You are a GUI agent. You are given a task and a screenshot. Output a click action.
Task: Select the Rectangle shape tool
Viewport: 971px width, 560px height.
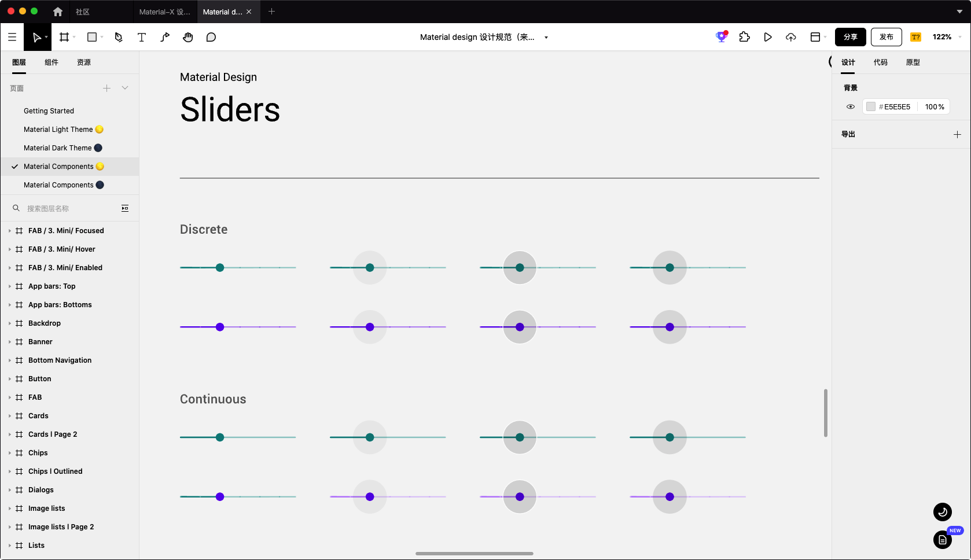tap(92, 37)
